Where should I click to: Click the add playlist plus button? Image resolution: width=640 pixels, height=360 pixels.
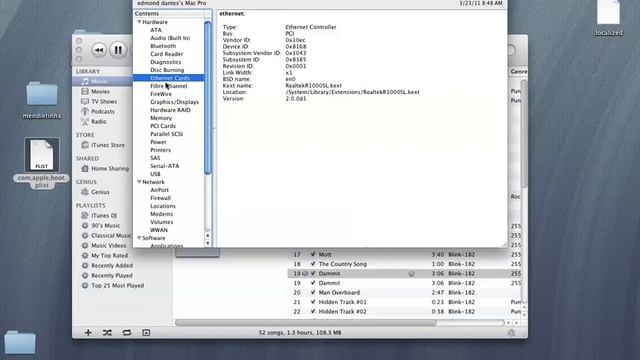[x=88, y=333]
